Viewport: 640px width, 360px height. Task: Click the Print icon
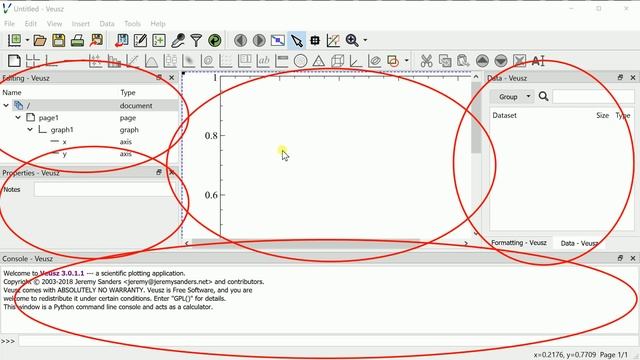[x=77, y=40]
